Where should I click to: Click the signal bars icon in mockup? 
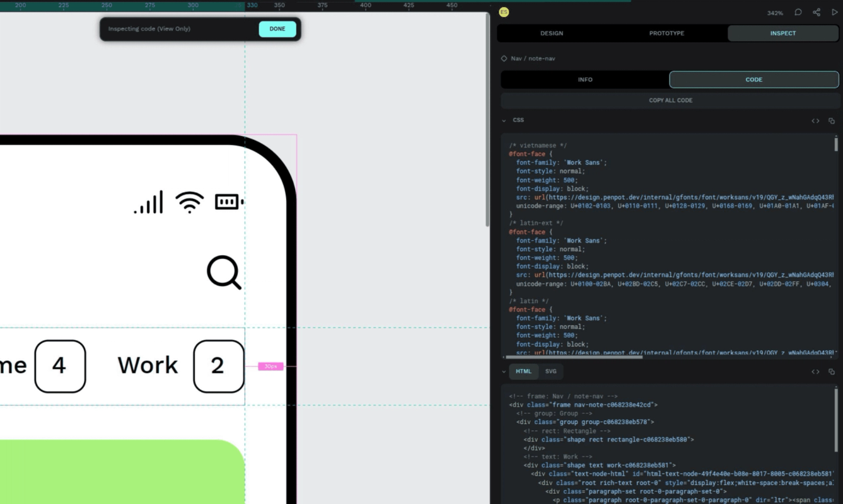(x=149, y=202)
